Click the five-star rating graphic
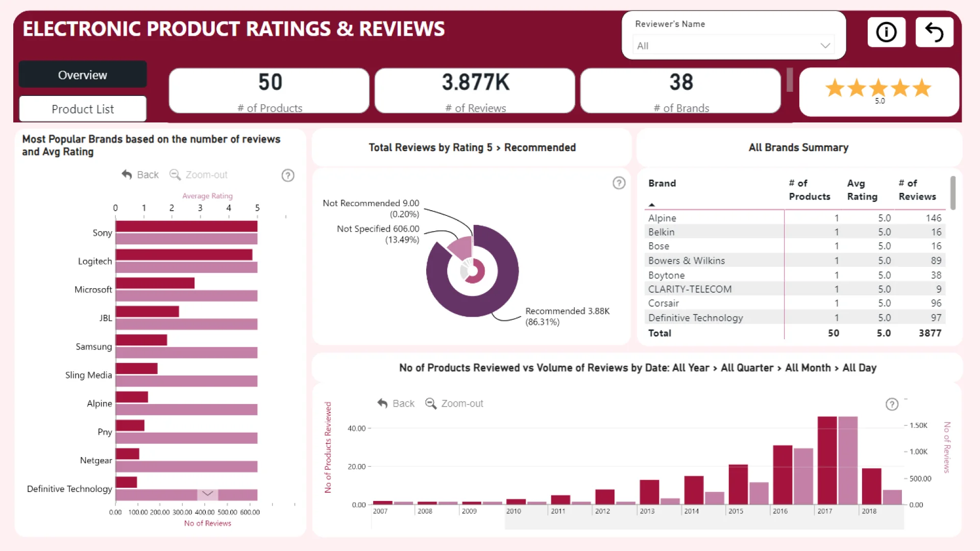This screenshot has width=980, height=551. point(878,88)
